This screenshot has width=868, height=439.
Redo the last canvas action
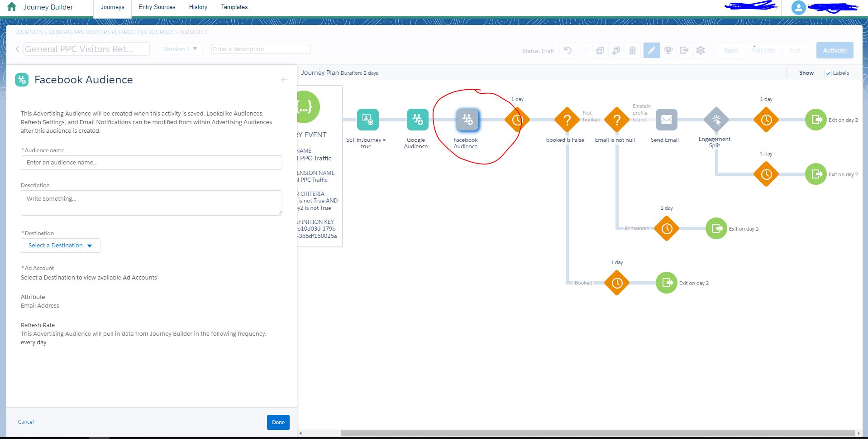pyautogui.click(x=584, y=50)
